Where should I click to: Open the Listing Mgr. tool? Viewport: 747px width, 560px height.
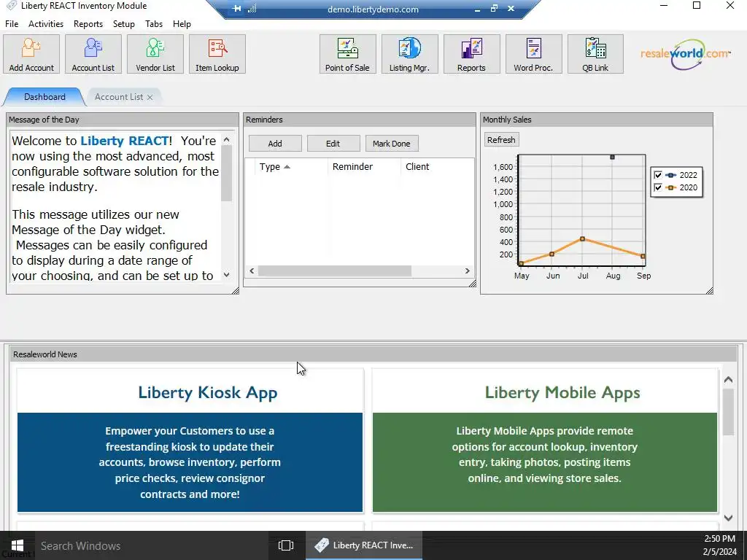(x=409, y=54)
